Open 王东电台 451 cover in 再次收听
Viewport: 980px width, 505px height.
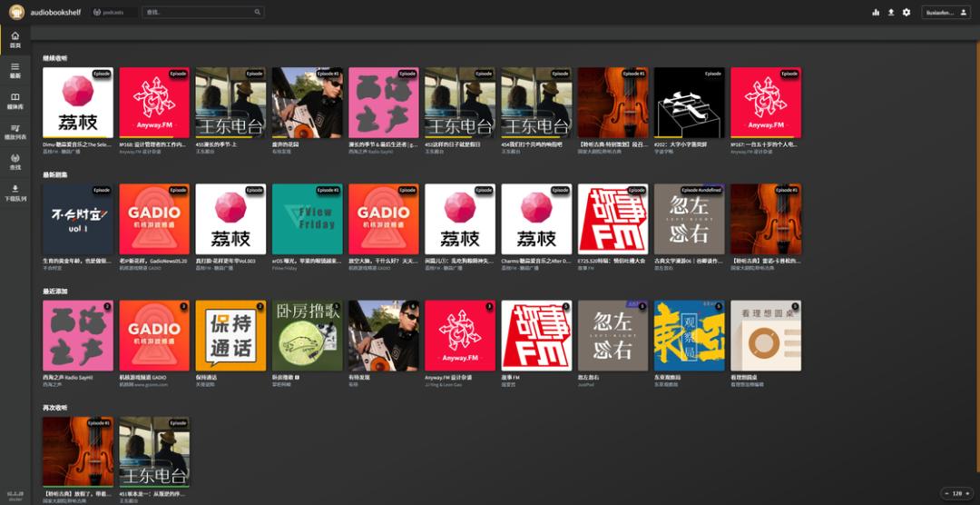tap(154, 451)
